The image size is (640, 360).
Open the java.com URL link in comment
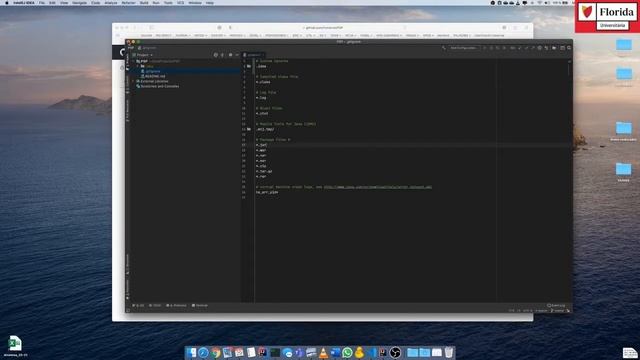click(x=378, y=187)
